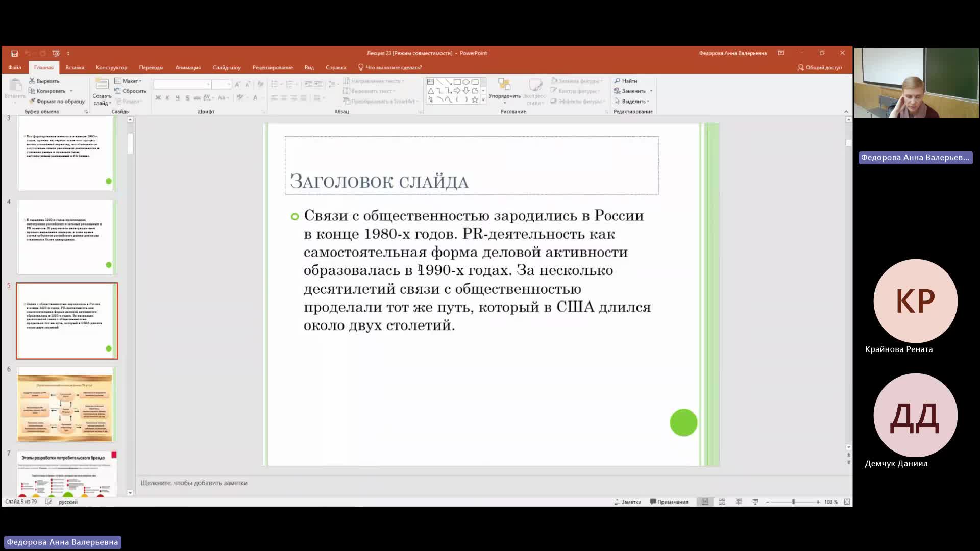Select slide 6 thumbnail
This screenshot has width=980, height=551.
(x=67, y=405)
